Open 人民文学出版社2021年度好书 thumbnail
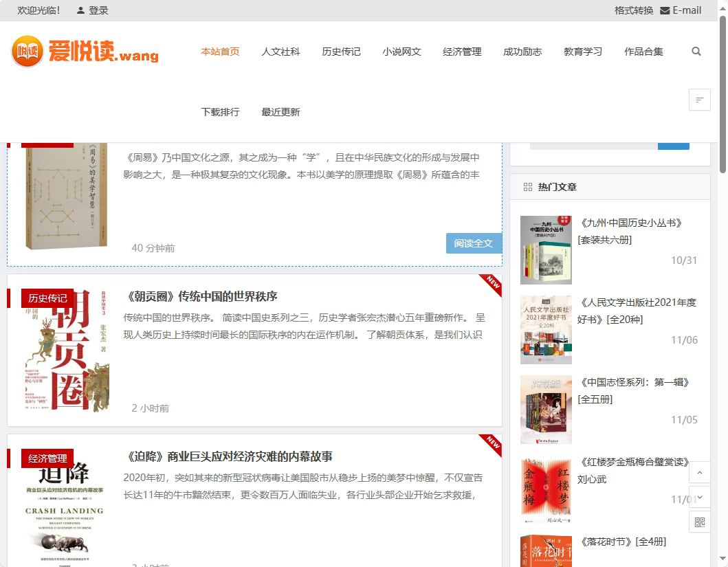This screenshot has height=567, width=728. (546, 330)
